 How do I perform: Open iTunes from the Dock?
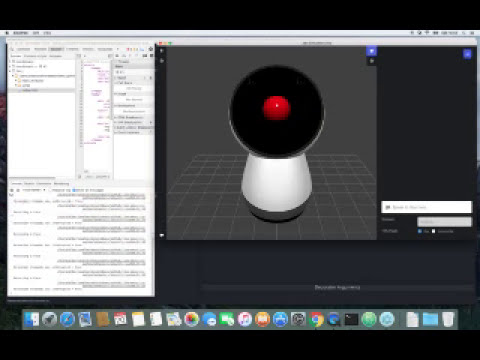pos(245,319)
